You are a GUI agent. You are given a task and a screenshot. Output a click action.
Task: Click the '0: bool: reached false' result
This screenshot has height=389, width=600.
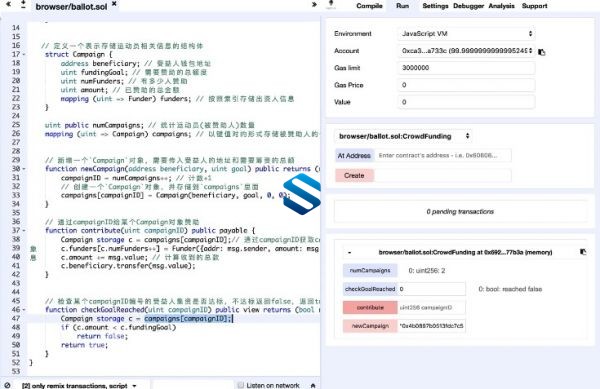click(x=510, y=289)
